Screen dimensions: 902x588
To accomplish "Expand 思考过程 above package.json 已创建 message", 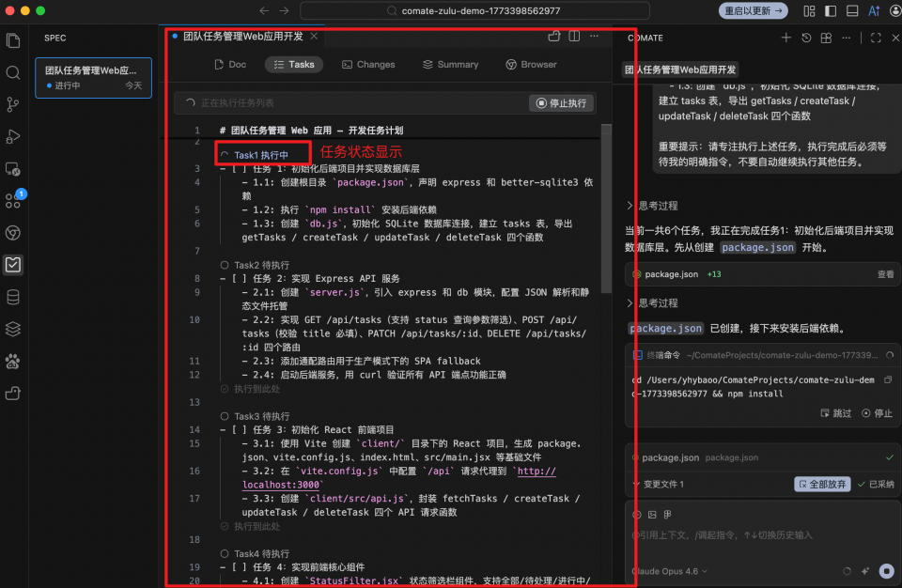I will (652, 302).
